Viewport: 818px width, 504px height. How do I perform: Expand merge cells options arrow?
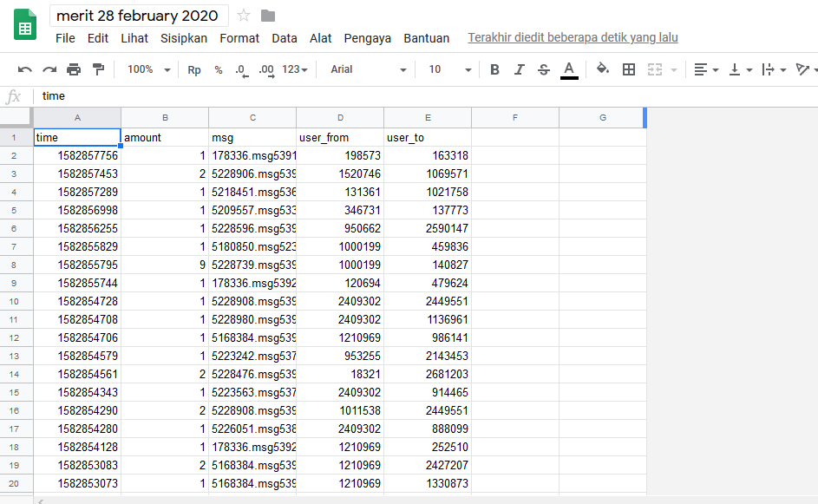[x=674, y=70]
